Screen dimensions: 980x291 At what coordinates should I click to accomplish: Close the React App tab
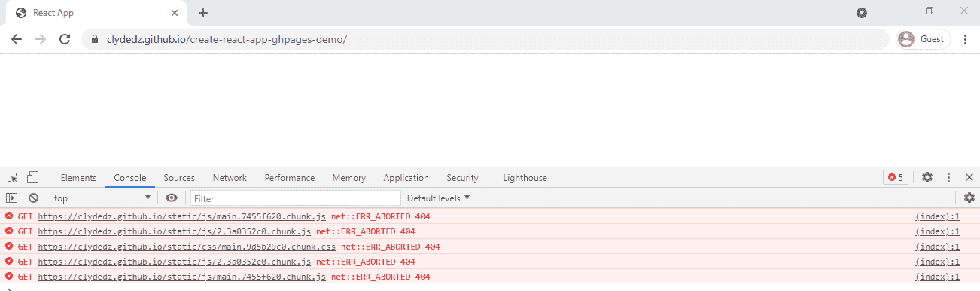(174, 13)
